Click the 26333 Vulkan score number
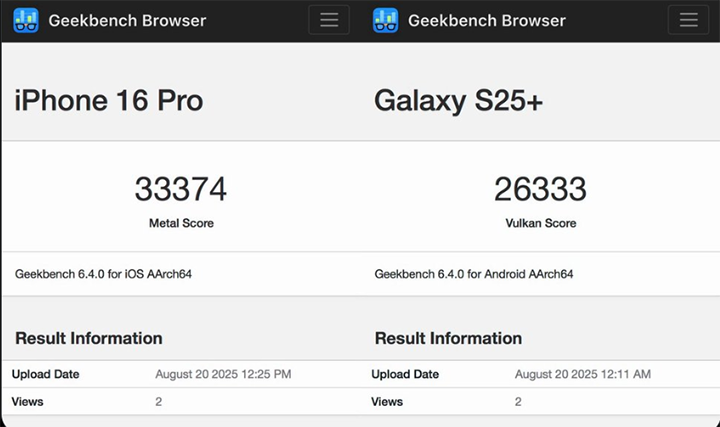Screen dimensions: 720x427 point(540,189)
